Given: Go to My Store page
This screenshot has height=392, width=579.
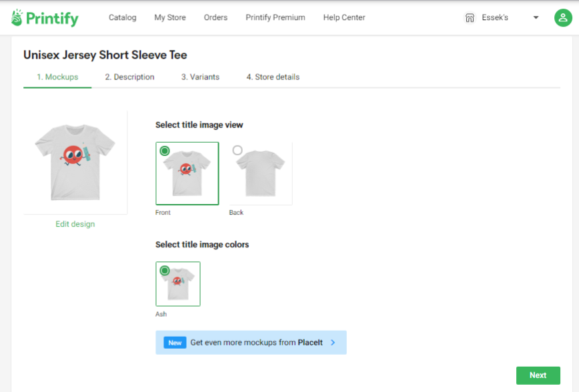Looking at the screenshot, I should tap(170, 17).
